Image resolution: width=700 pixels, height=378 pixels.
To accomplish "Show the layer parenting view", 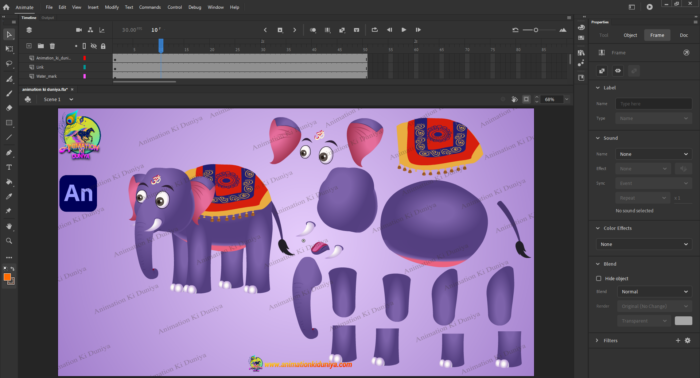I will pos(90,30).
